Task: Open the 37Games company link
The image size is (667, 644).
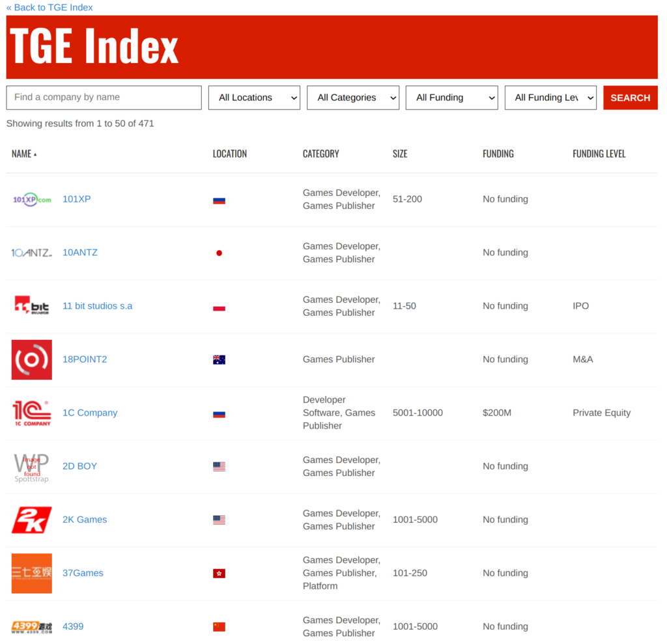Action: click(83, 573)
